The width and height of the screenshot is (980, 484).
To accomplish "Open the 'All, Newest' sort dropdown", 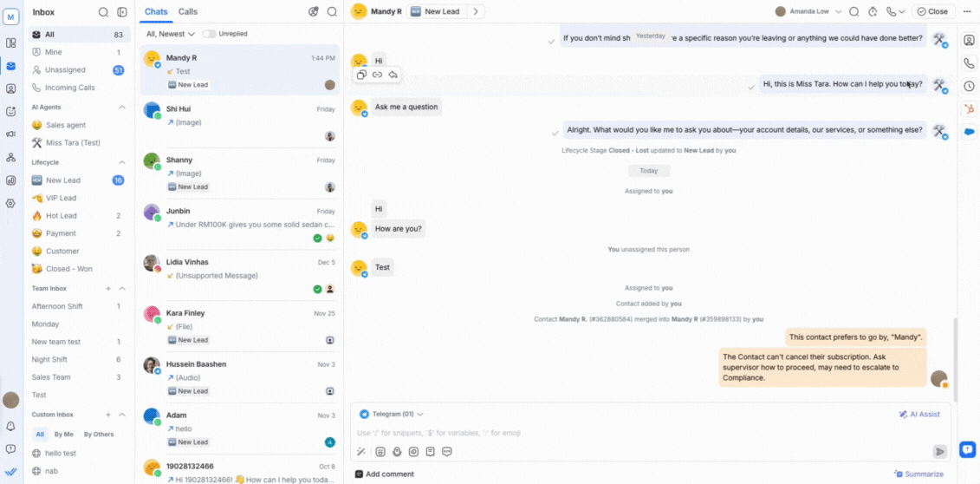I will 168,34.
